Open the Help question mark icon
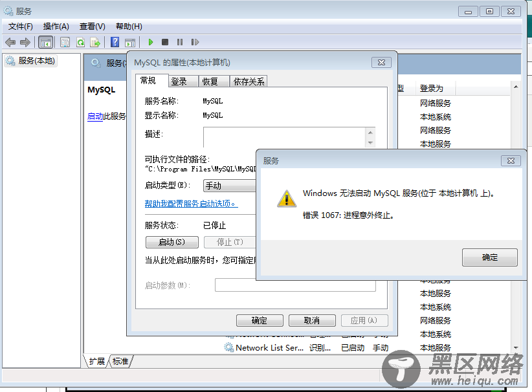The width and height of the screenshot is (532, 392). point(115,43)
